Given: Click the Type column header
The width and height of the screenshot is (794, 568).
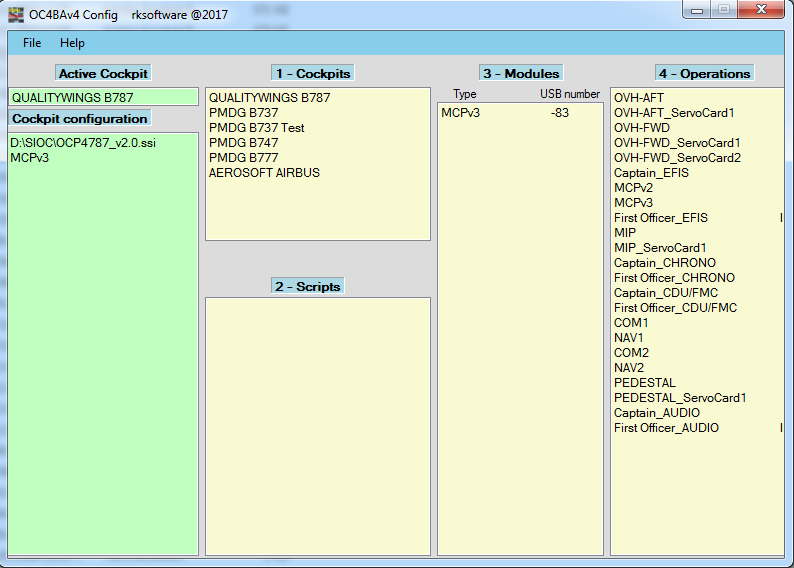Looking at the screenshot, I should click(x=465, y=94).
